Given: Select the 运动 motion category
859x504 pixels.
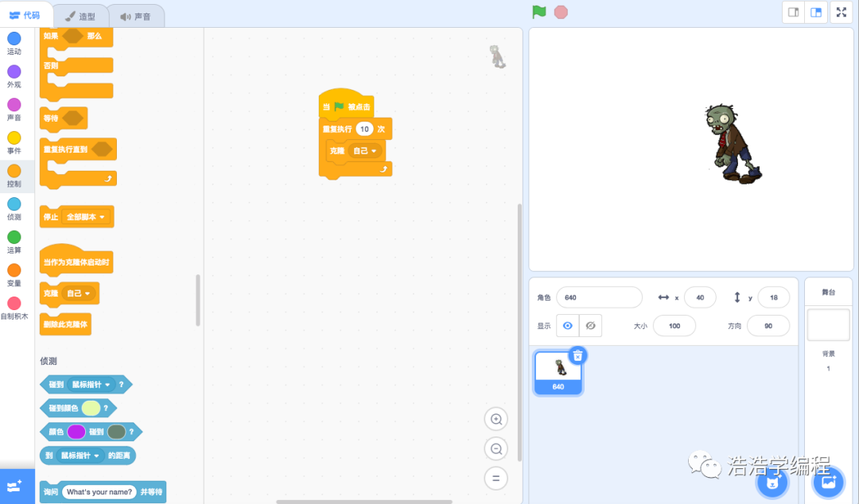Looking at the screenshot, I should 14,43.
